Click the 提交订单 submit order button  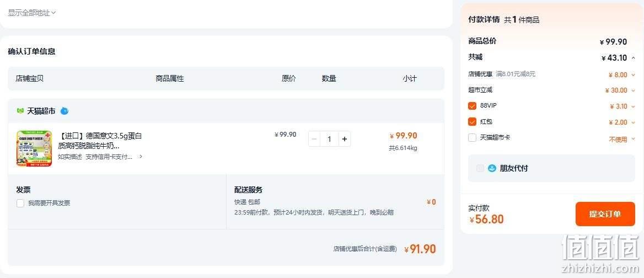point(605,214)
